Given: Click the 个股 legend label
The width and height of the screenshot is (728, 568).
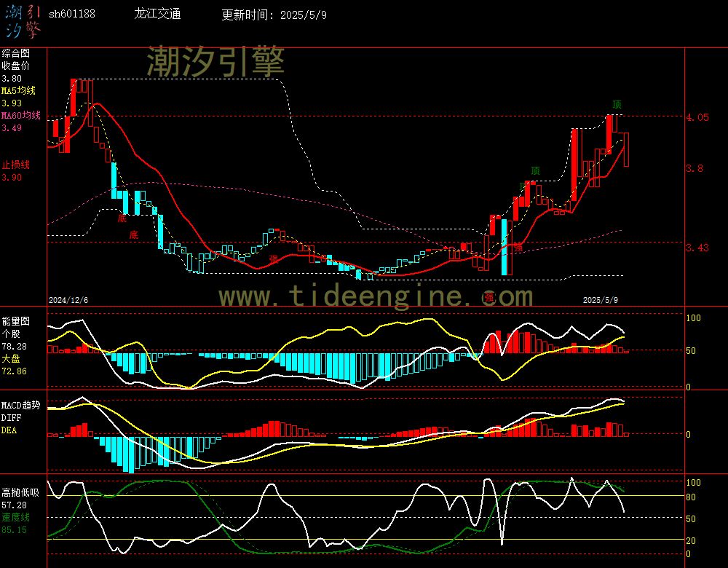Looking at the screenshot, I should [x=11, y=334].
